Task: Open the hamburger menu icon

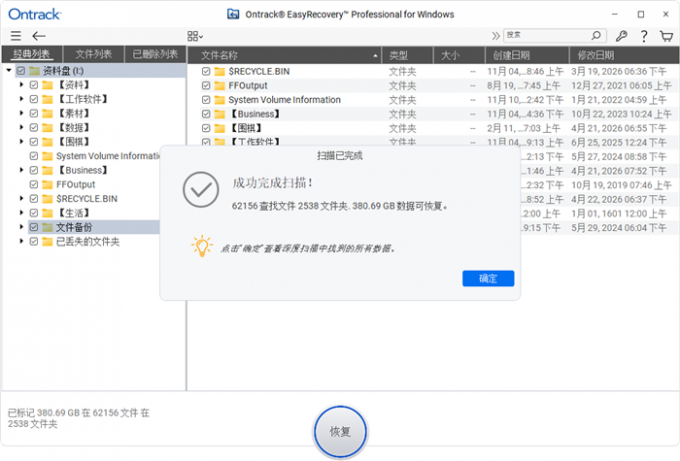Action: (x=16, y=36)
